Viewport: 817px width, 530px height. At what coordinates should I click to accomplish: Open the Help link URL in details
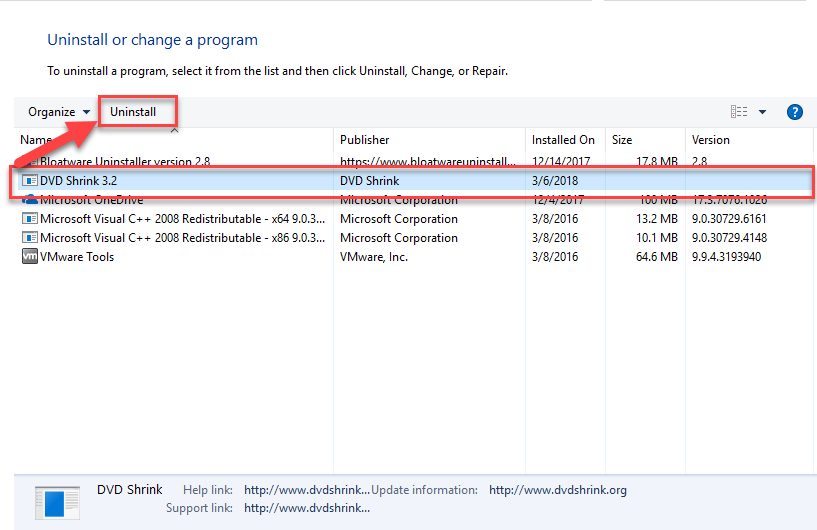[307, 490]
